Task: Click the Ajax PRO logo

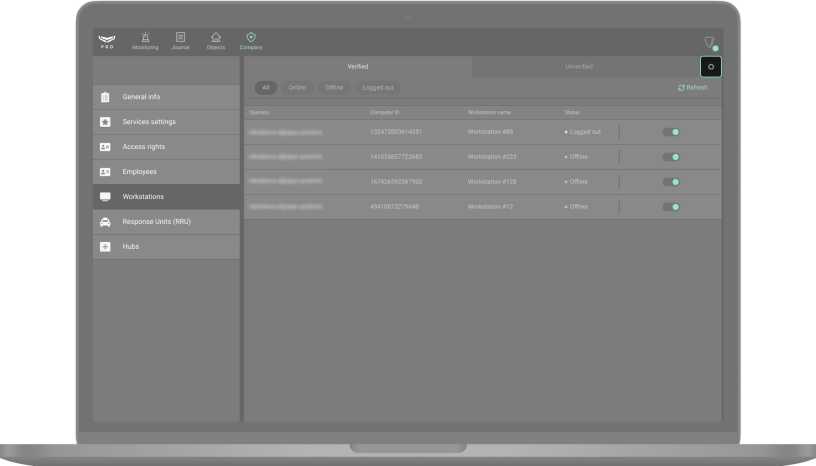Action: (x=107, y=41)
